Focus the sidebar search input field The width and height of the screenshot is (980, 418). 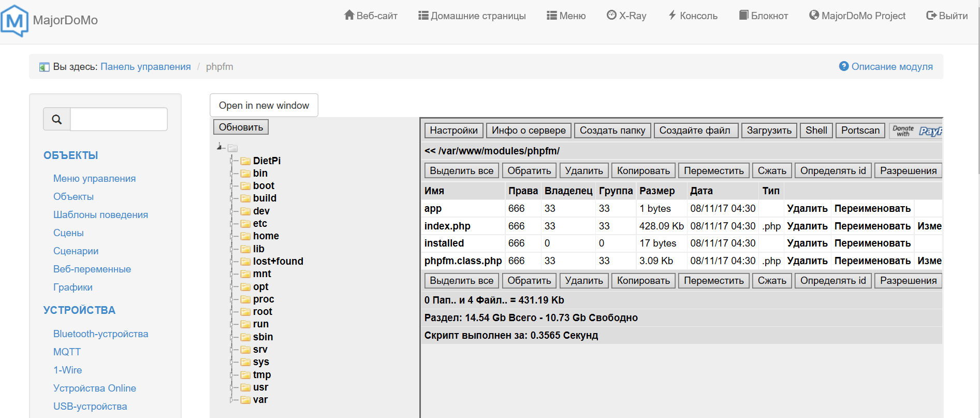pyautogui.click(x=119, y=119)
